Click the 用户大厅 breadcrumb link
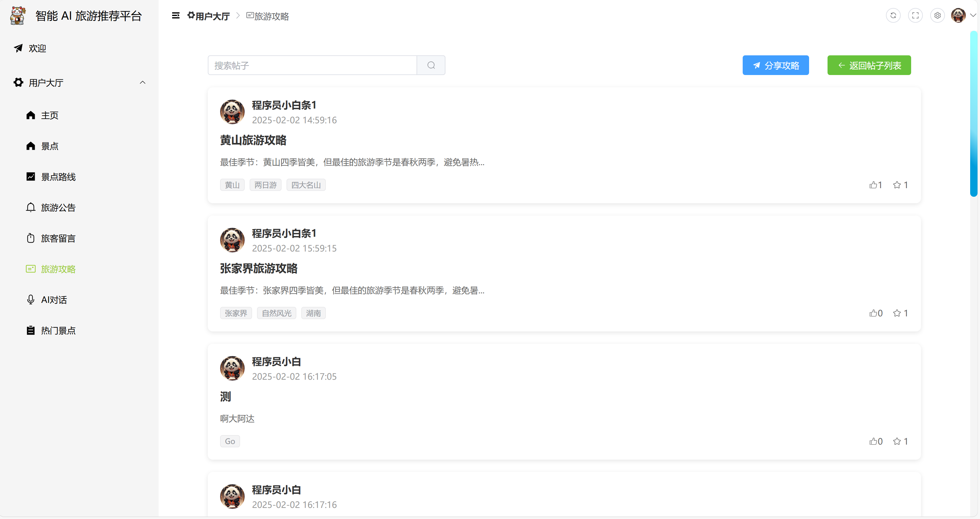The width and height of the screenshot is (980, 519). (208, 16)
